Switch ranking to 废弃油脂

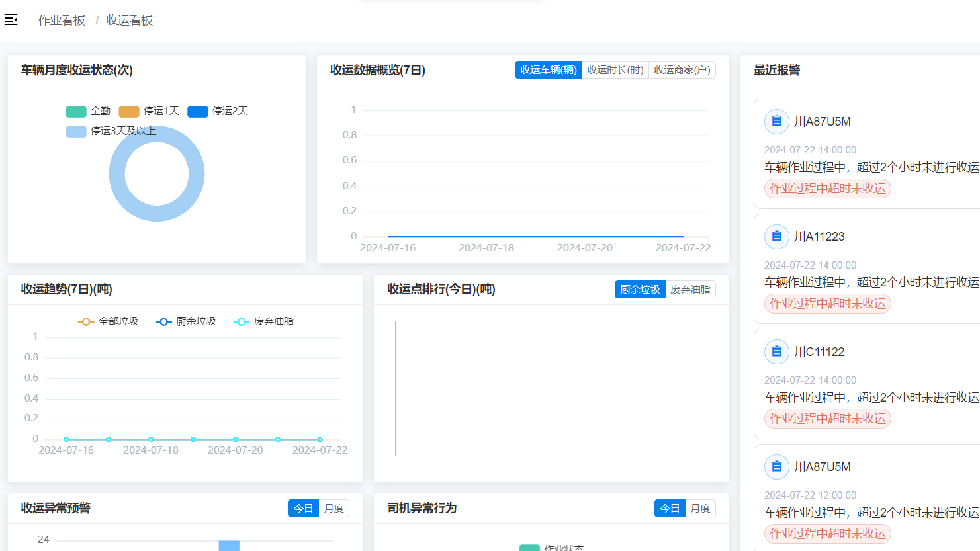click(690, 290)
